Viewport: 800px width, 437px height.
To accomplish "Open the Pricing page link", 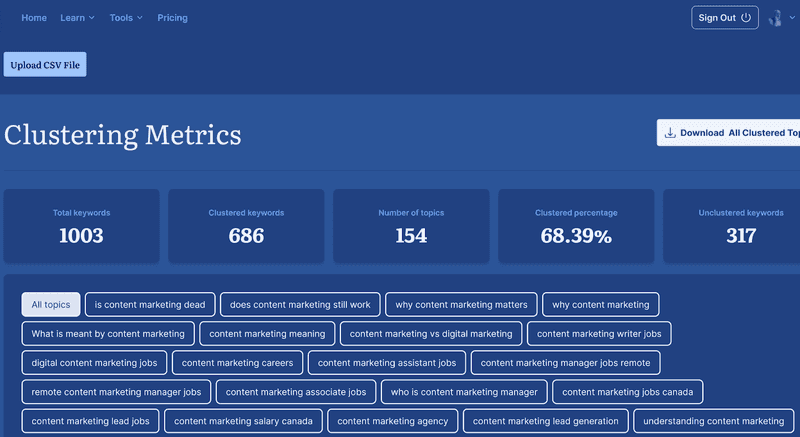I will click(172, 17).
